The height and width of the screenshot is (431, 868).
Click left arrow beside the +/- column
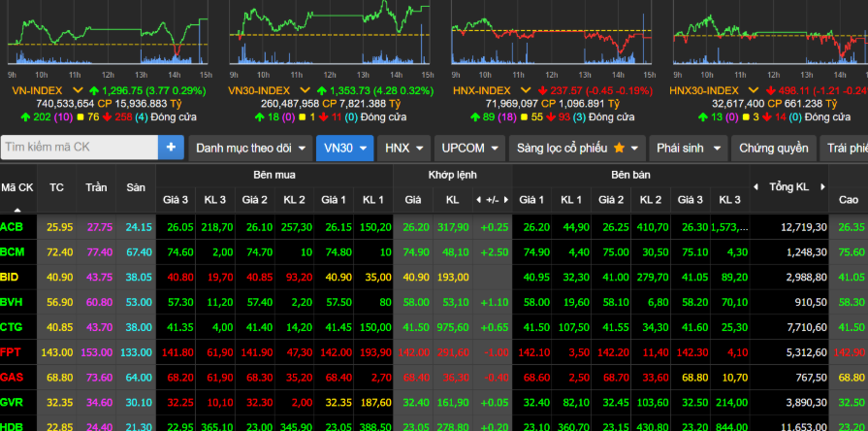tap(477, 199)
